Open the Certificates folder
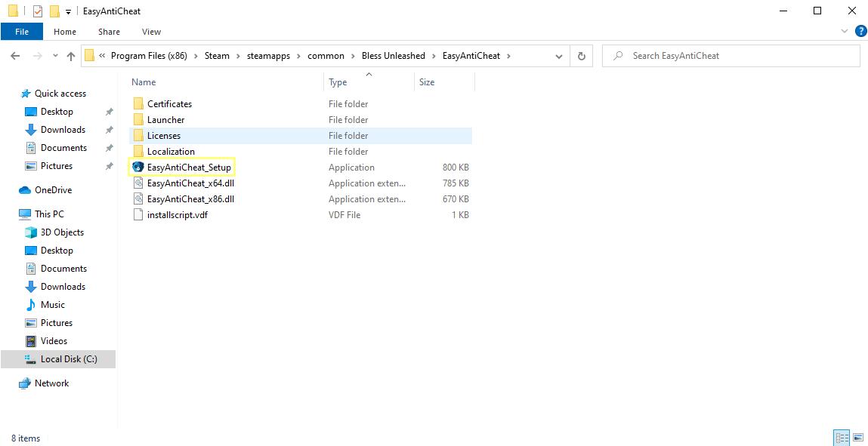The width and height of the screenshot is (868, 446). (169, 104)
